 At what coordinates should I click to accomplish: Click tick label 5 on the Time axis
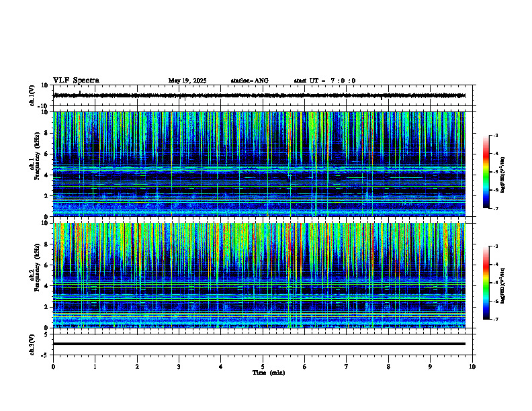(263, 367)
